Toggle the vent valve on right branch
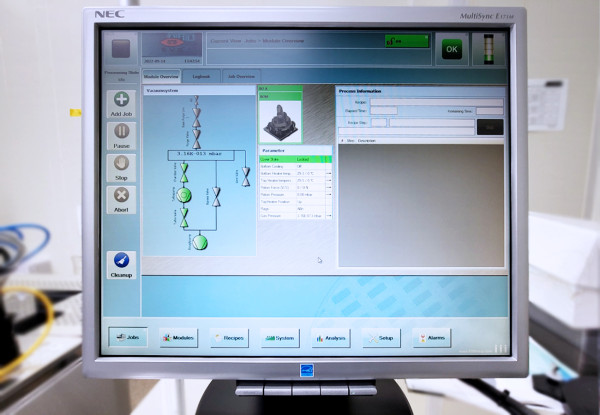The image size is (600, 415). pos(244,174)
